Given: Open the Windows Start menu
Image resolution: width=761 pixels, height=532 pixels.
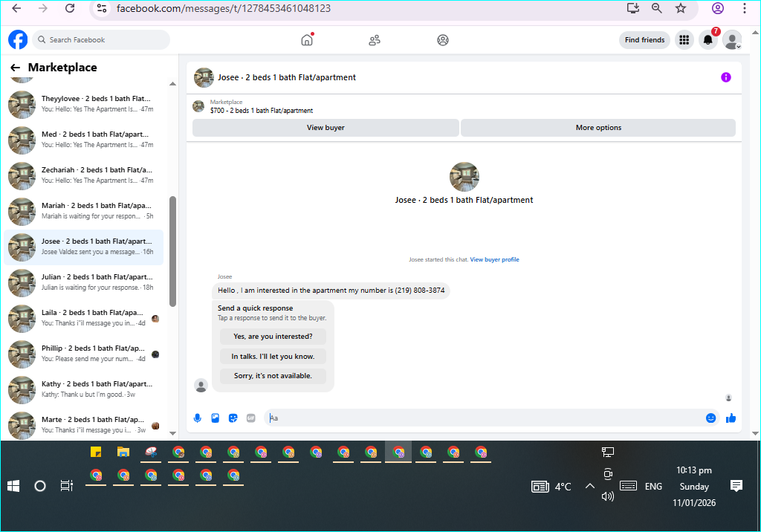Looking at the screenshot, I should click(x=13, y=486).
